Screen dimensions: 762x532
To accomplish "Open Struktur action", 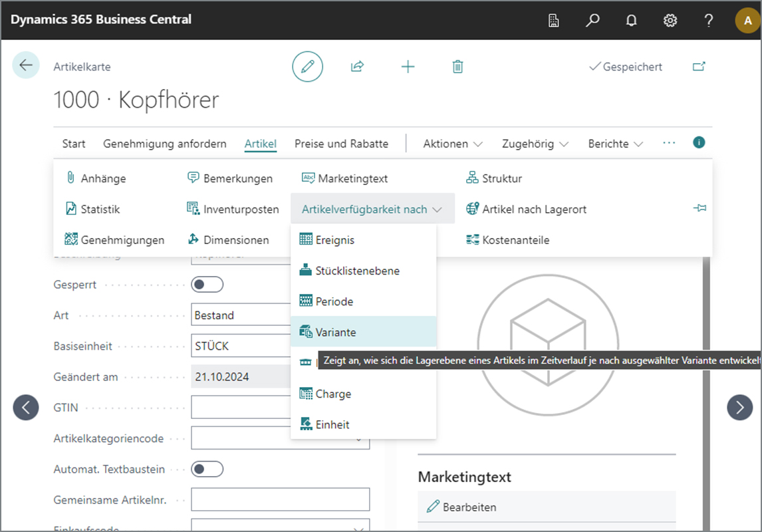I will tap(494, 178).
